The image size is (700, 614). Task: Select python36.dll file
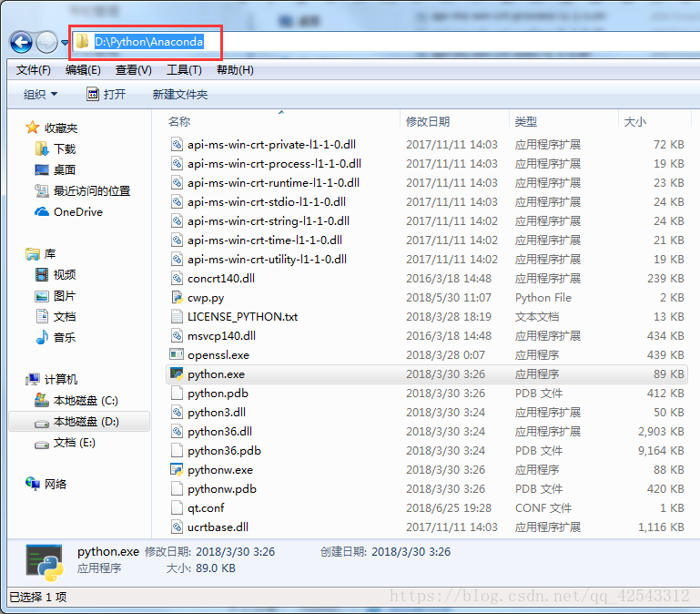coord(211,431)
